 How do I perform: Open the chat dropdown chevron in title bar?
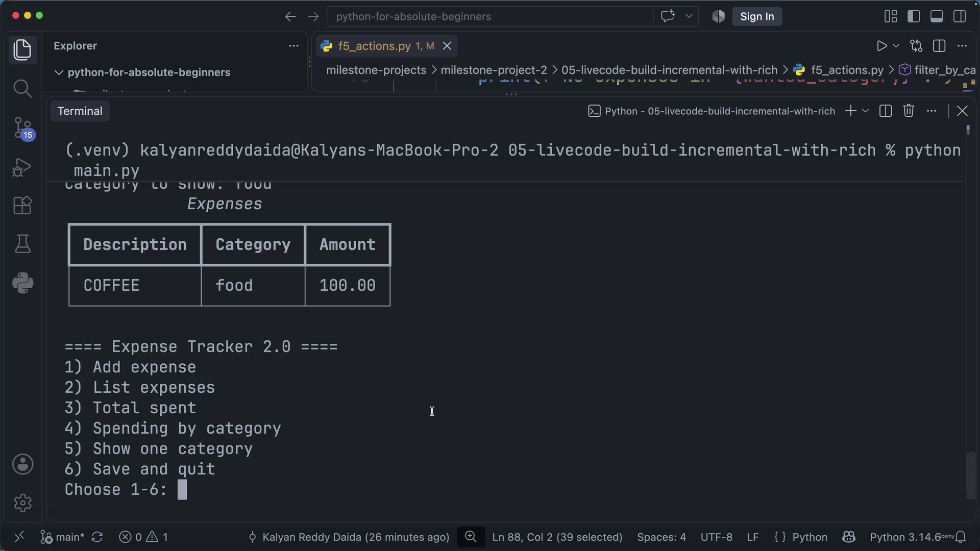click(689, 16)
